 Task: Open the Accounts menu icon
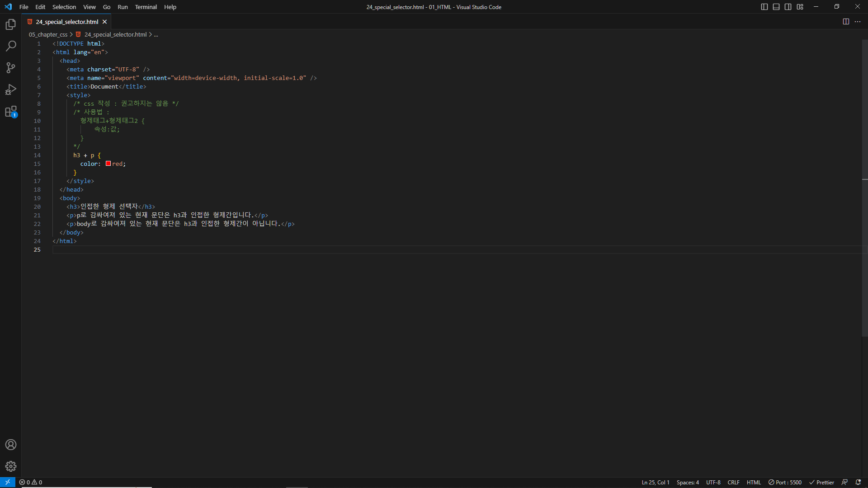[x=11, y=445]
